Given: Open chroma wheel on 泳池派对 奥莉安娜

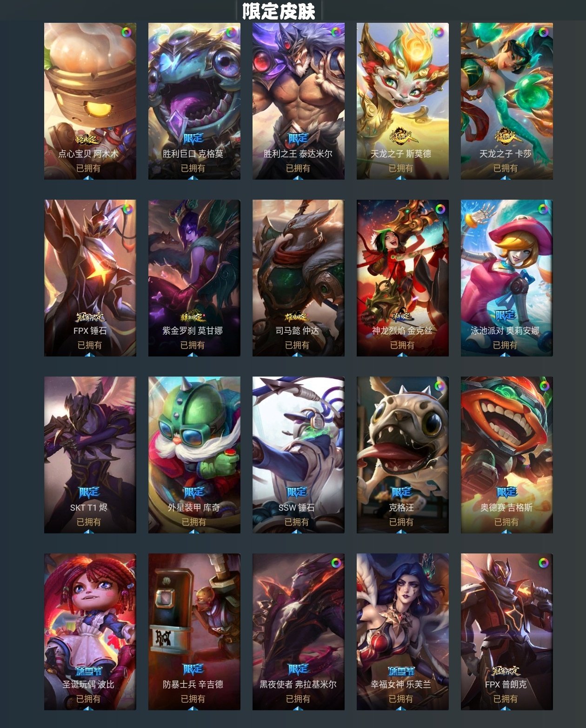Looking at the screenshot, I should click(543, 209).
